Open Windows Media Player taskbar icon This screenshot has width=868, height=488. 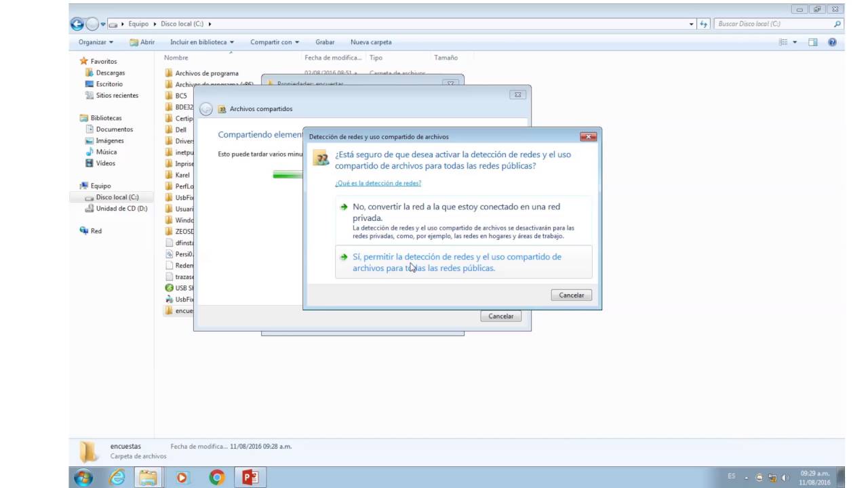tap(182, 478)
